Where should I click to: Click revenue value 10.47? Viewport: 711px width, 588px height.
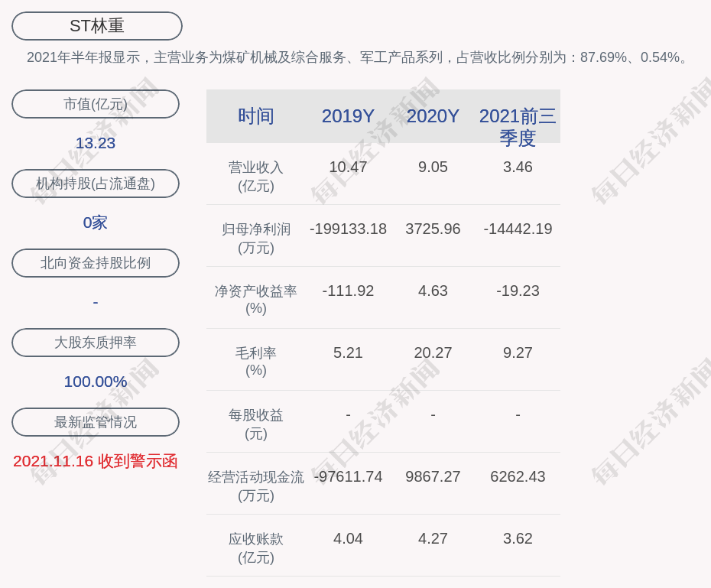[348, 167]
